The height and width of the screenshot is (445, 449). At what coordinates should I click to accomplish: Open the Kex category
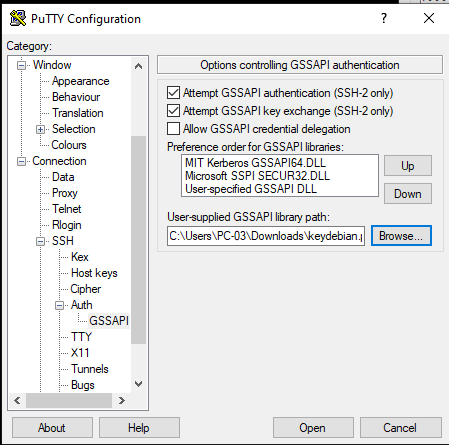[x=80, y=257]
